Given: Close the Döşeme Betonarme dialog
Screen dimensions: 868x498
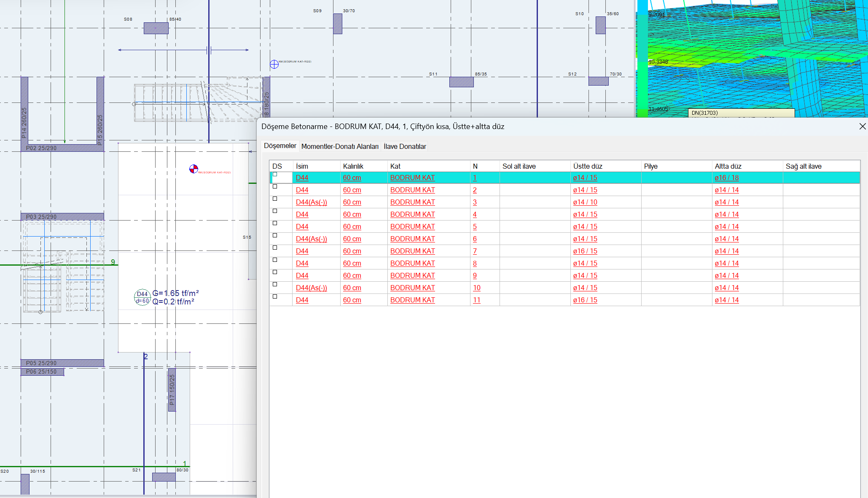Looking at the screenshot, I should (863, 127).
